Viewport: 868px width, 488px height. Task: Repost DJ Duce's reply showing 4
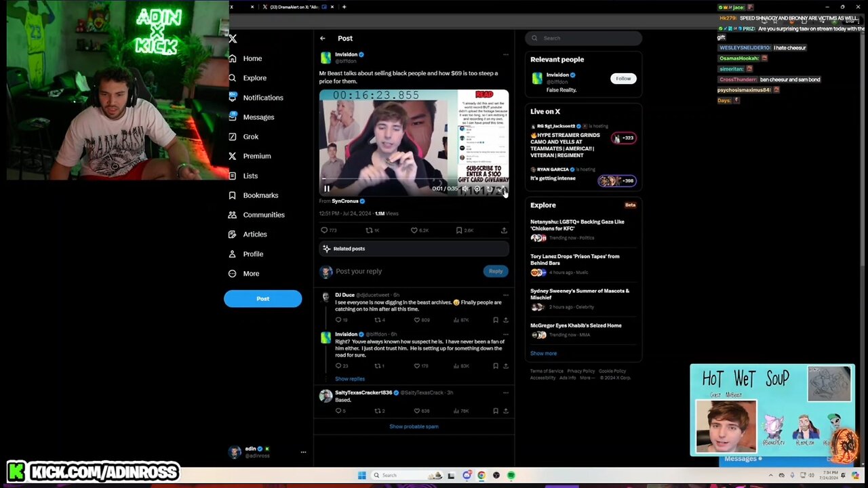coord(377,320)
